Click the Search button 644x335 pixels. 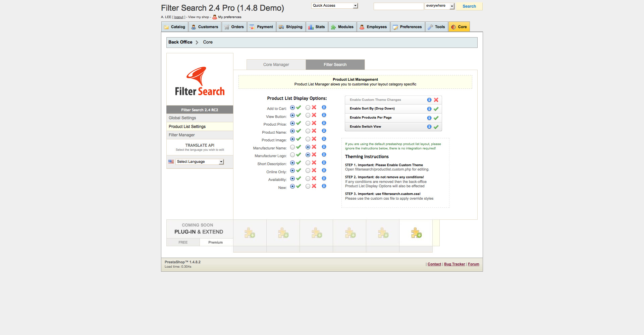(x=469, y=6)
